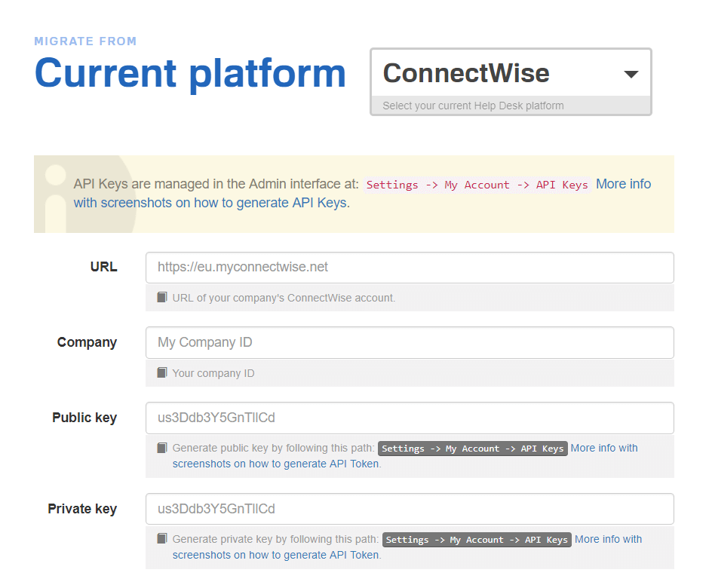Viewport: 709px width, 588px height.
Task: Click the book icon next to Company ID hint
Action: [162, 372]
